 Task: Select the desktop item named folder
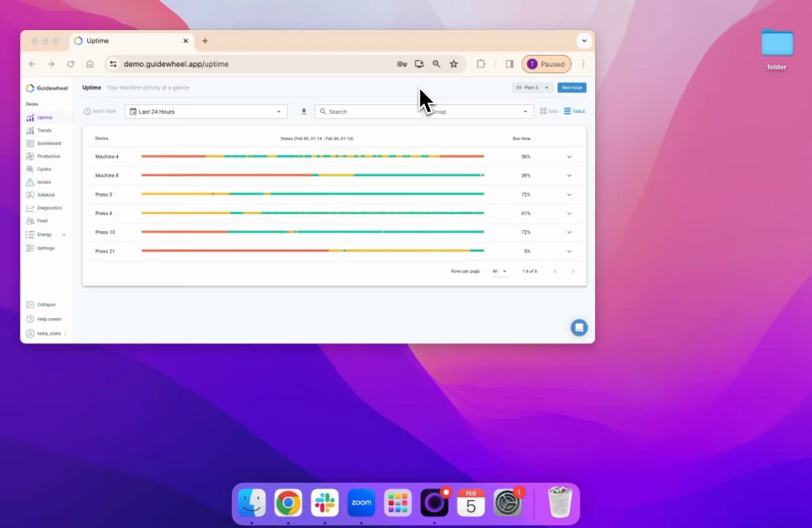tap(777, 49)
